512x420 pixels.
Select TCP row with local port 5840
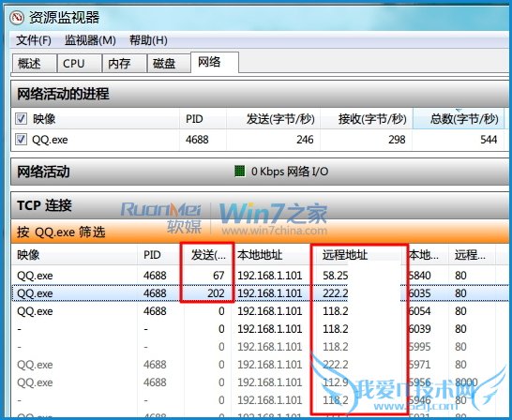click(260, 276)
